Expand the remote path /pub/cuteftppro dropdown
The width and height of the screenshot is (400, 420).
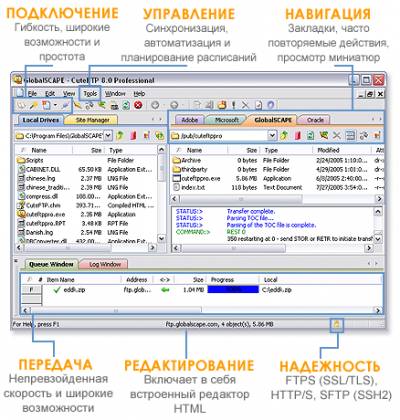click(272, 135)
